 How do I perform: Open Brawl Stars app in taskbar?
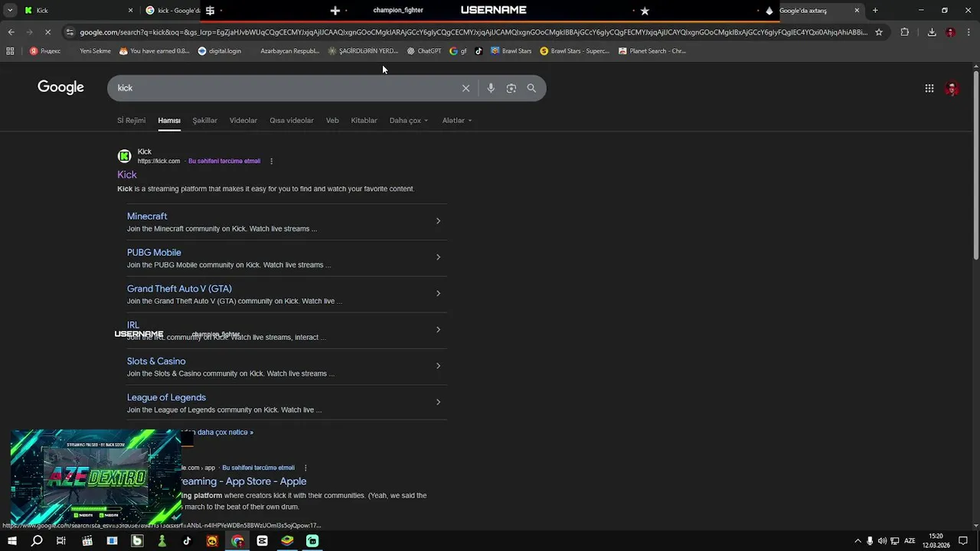coord(212,541)
